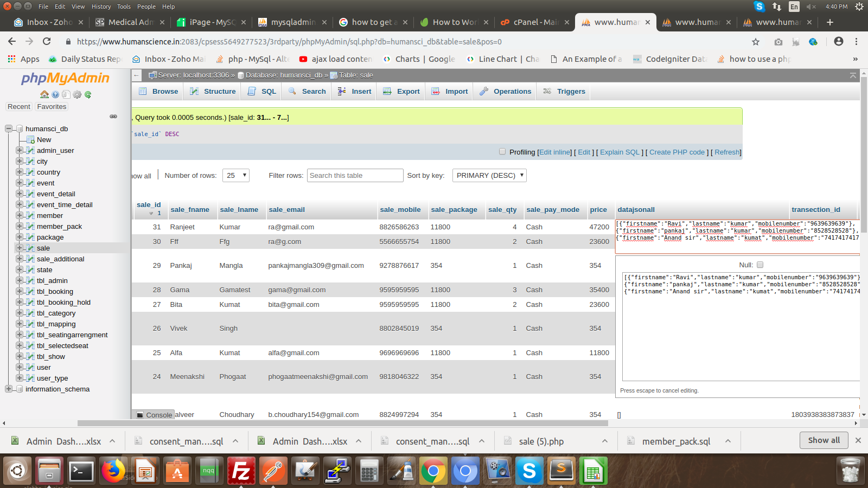
Task: Open Sublime Text from the dock
Action: point(561,471)
